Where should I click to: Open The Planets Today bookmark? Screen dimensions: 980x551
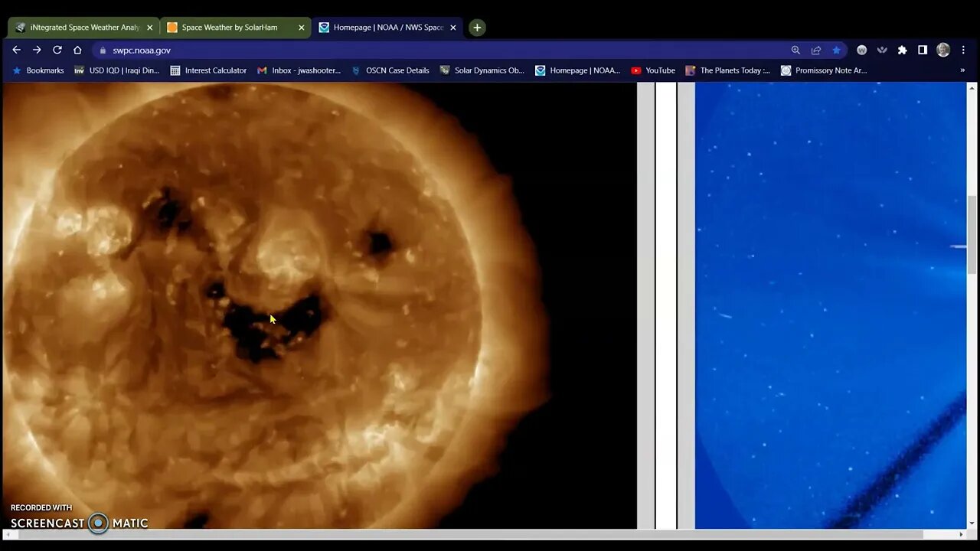point(728,70)
